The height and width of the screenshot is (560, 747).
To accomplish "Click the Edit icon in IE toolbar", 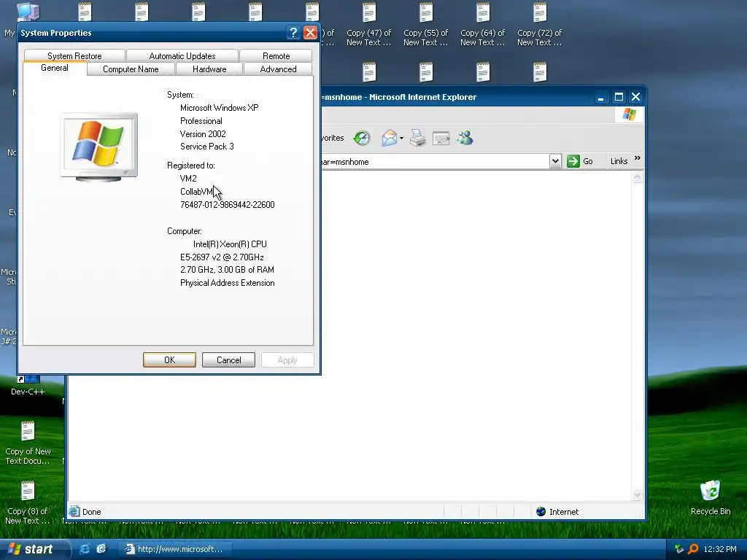I will [x=441, y=138].
